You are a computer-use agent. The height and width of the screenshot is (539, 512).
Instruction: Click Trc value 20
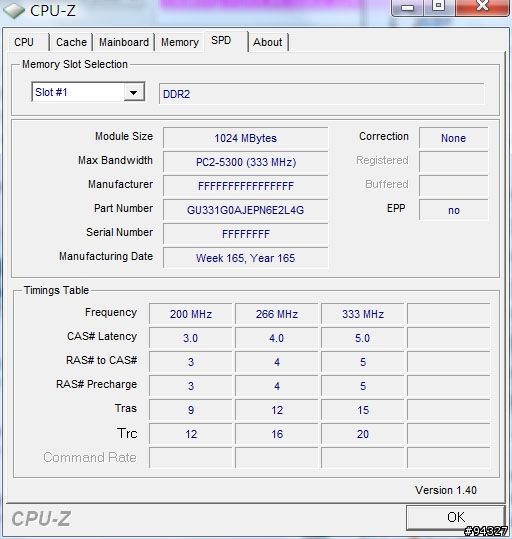[x=363, y=434]
